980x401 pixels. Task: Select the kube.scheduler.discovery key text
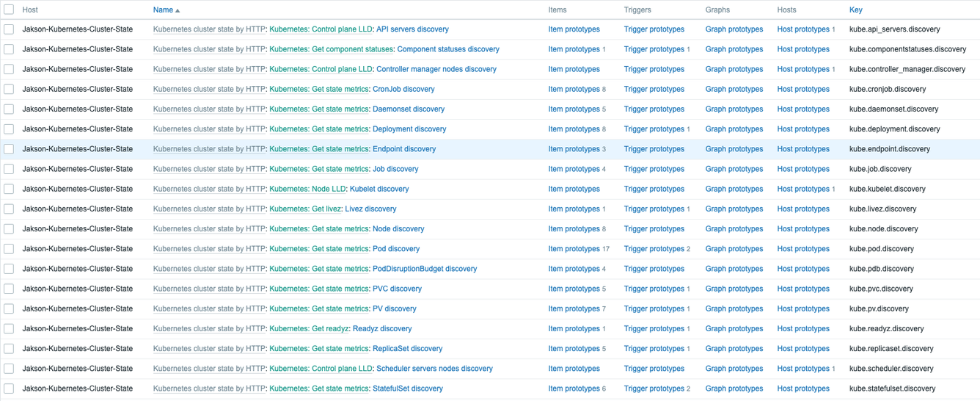click(891, 369)
